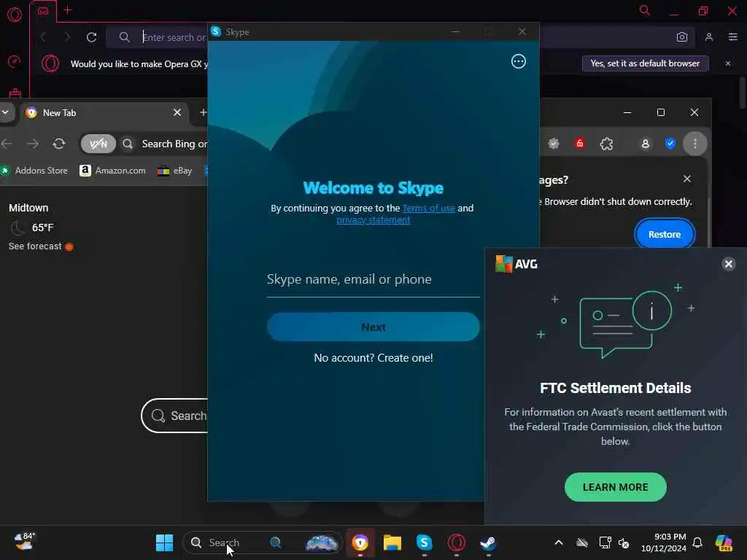The height and width of the screenshot is (560, 747).
Task: Click the red lock privacy icon in AVG browser
Action: pyautogui.click(x=579, y=144)
